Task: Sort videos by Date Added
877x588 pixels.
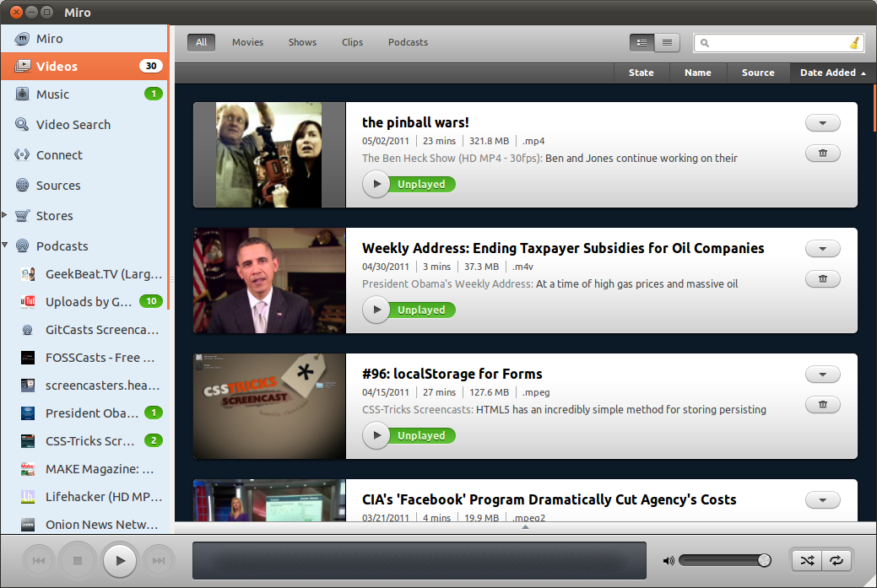Action: (x=833, y=73)
